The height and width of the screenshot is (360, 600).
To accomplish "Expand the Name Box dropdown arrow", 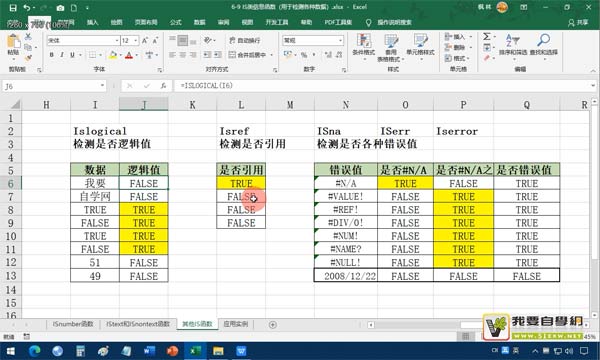I will (102, 86).
